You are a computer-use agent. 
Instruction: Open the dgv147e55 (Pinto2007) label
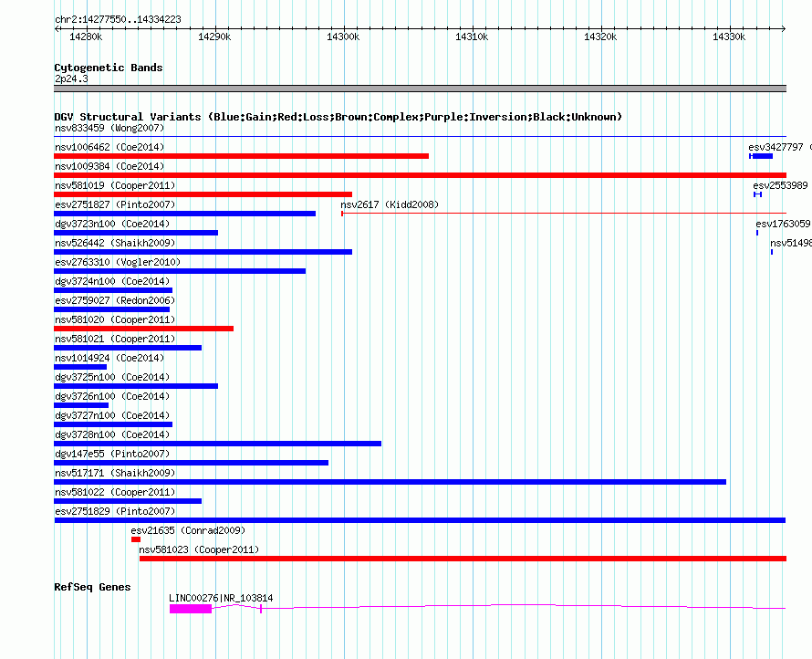[112, 454]
